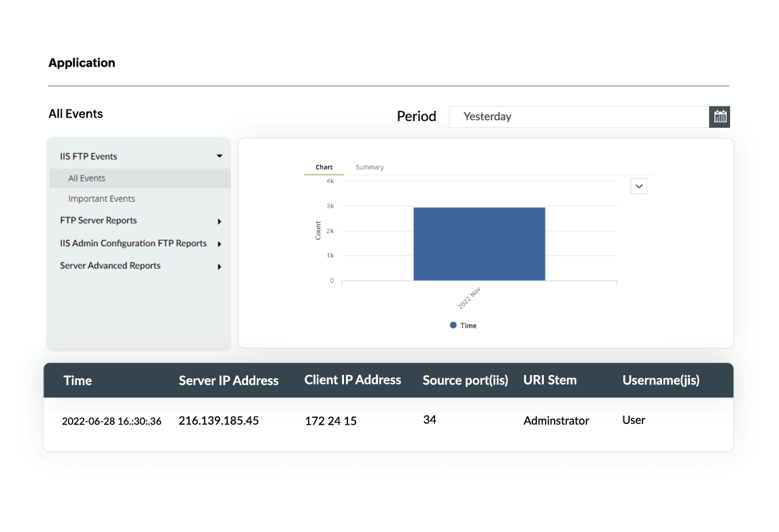Expand IIS Admin Configuration FTP Reports arrow

(x=220, y=244)
